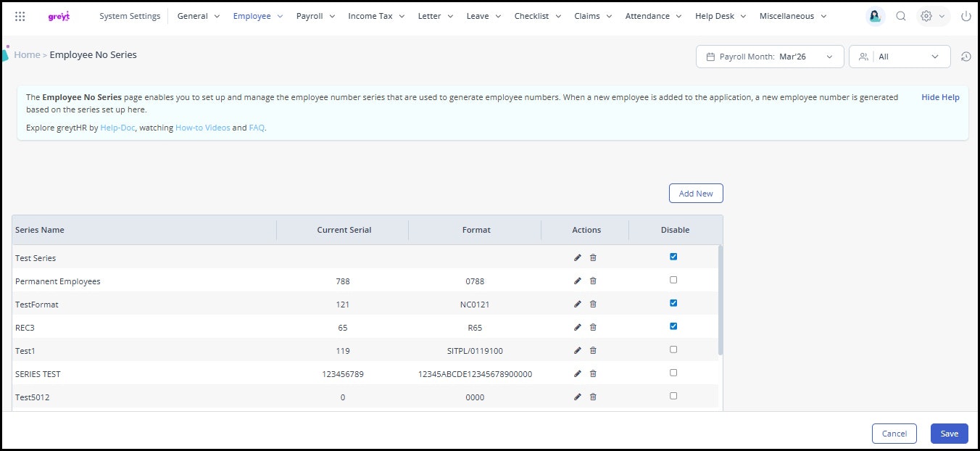The height and width of the screenshot is (451, 980).
Task: Click the power logout icon
Action: click(x=966, y=16)
